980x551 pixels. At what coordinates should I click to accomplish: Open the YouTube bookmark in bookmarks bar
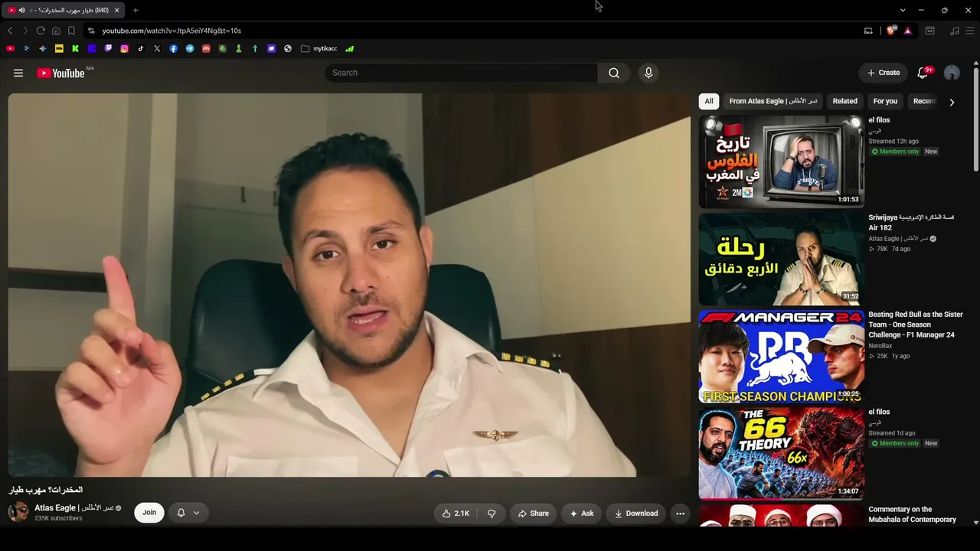(10, 48)
